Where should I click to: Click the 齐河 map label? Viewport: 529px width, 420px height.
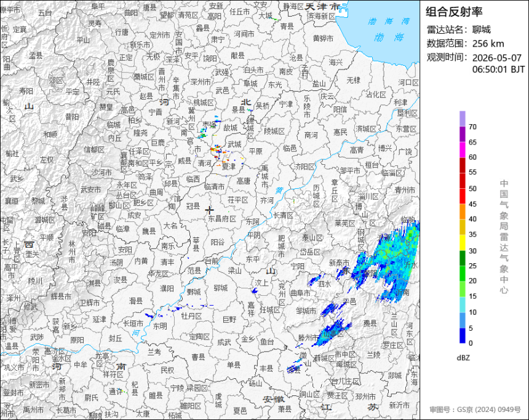[267, 200]
